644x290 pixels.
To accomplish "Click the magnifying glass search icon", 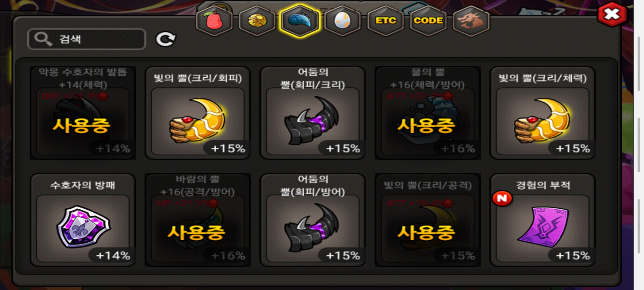I will point(43,39).
